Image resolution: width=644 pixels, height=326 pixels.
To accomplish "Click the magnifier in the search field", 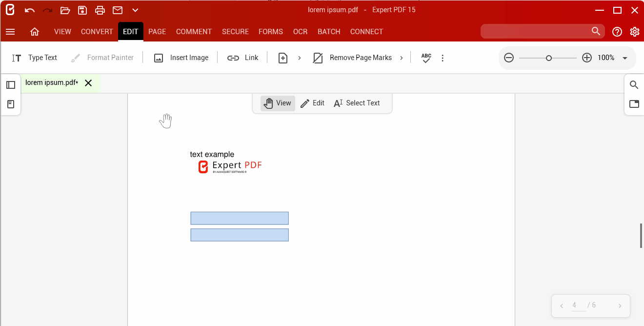I will 596,31.
